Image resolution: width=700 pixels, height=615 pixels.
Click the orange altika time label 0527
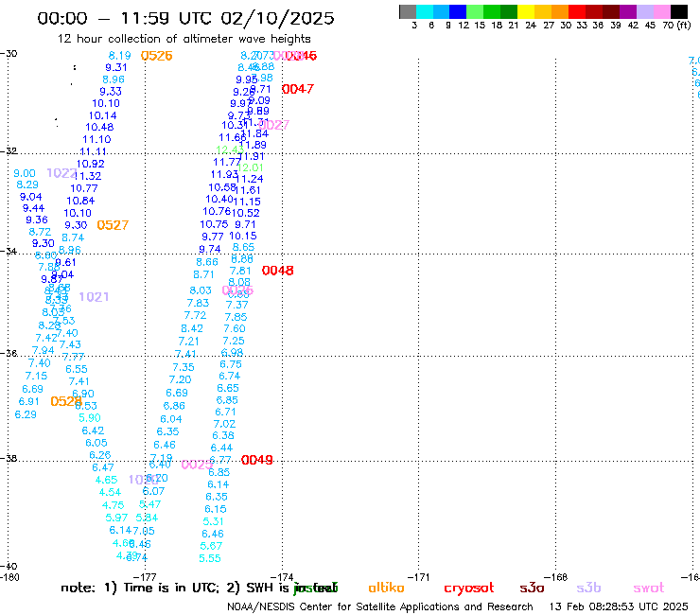[113, 225]
